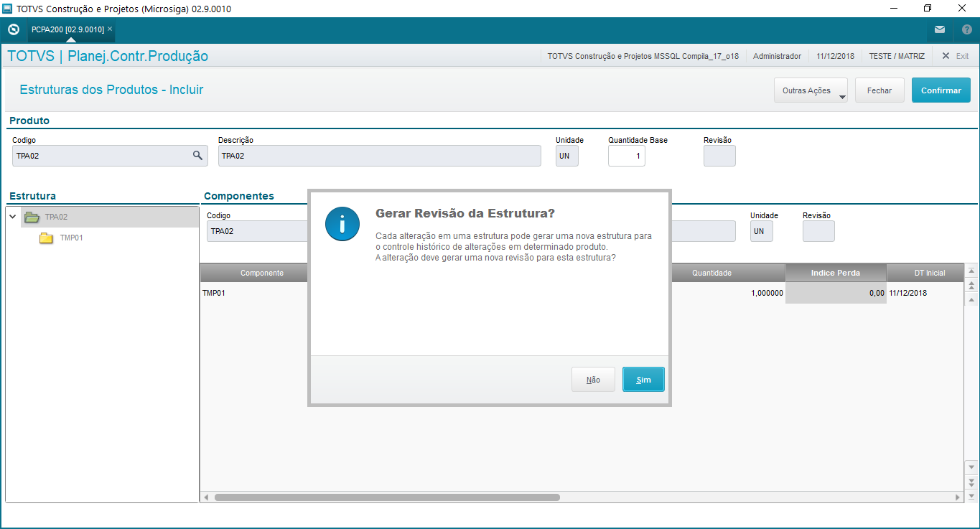Screen dimensions: 980x529
Task: Select the 11/12/2018 DT Inicial cell
Action: [925, 293]
